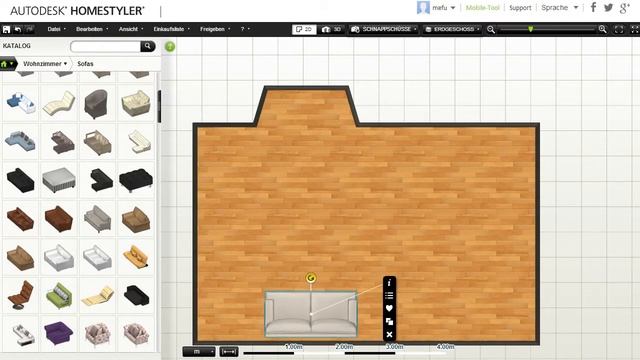This screenshot has height=360, width=640.
Task: Expand the Sprache language dropdown
Action: pyautogui.click(x=559, y=8)
